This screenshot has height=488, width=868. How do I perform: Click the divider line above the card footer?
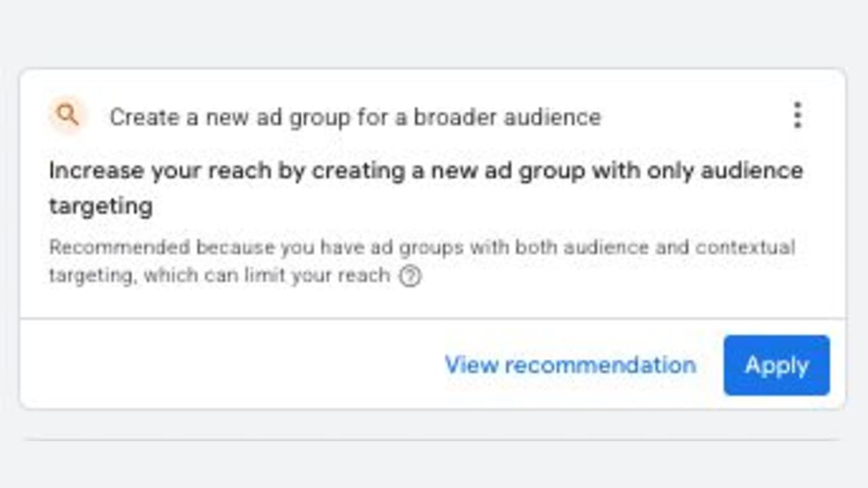(x=433, y=318)
